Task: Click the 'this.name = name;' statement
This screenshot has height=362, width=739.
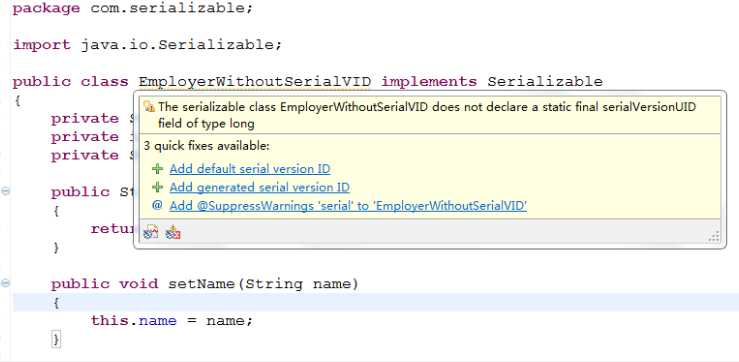Action: (172, 321)
